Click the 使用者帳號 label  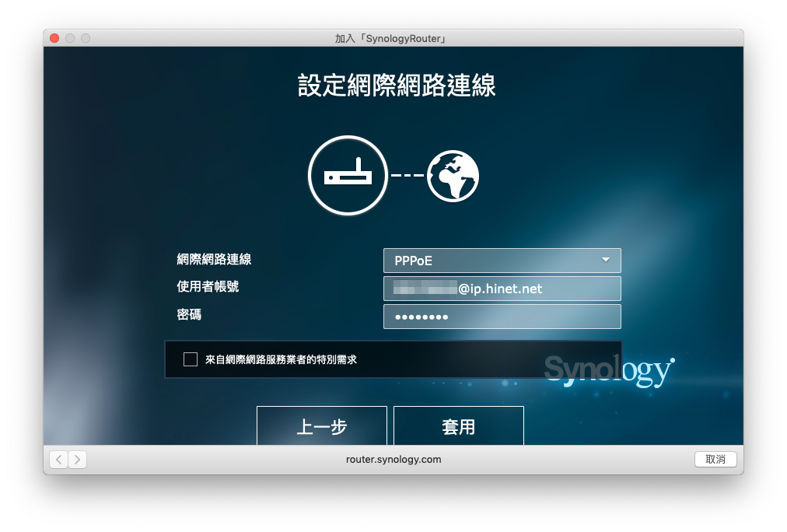[208, 286]
